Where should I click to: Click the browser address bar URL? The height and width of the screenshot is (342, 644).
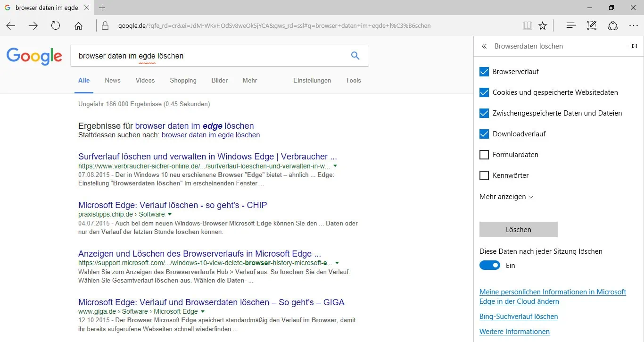274,26
